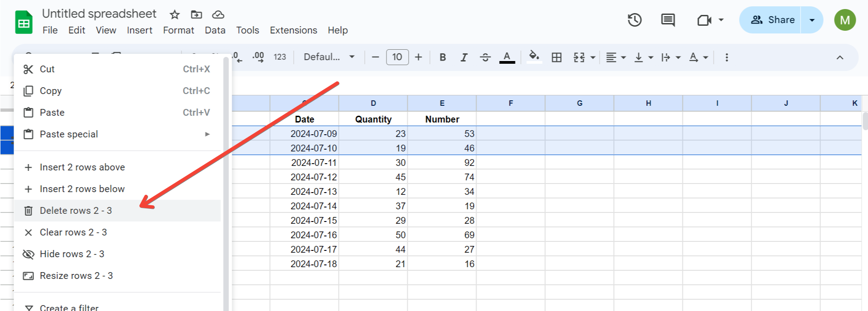Open the Data menu
The height and width of the screenshot is (311, 868).
coord(215,30)
